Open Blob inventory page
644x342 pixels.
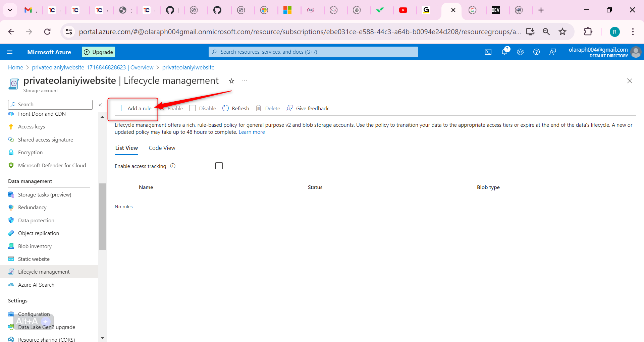[x=35, y=246]
